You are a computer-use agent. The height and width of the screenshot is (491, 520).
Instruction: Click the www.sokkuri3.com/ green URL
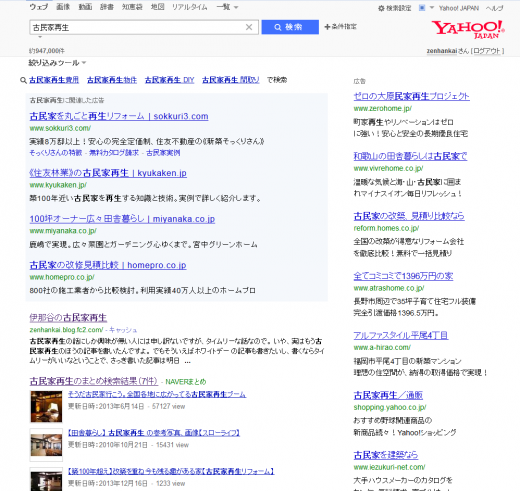(60, 128)
